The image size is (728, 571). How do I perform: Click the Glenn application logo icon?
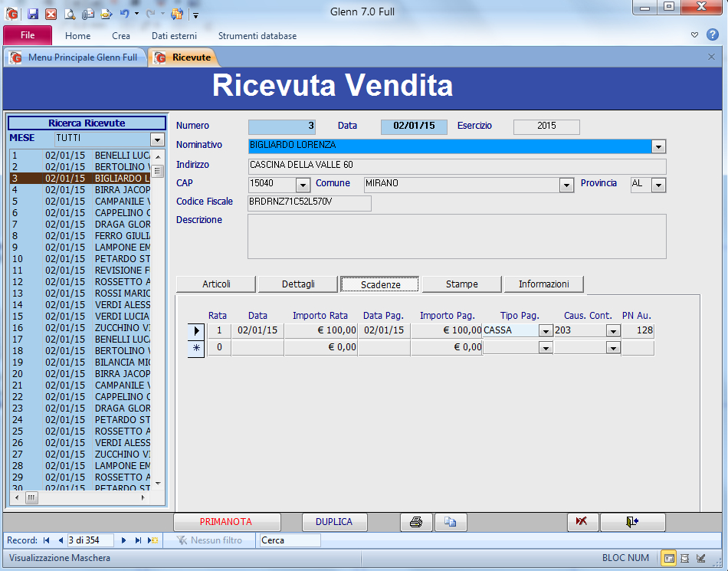12,14
